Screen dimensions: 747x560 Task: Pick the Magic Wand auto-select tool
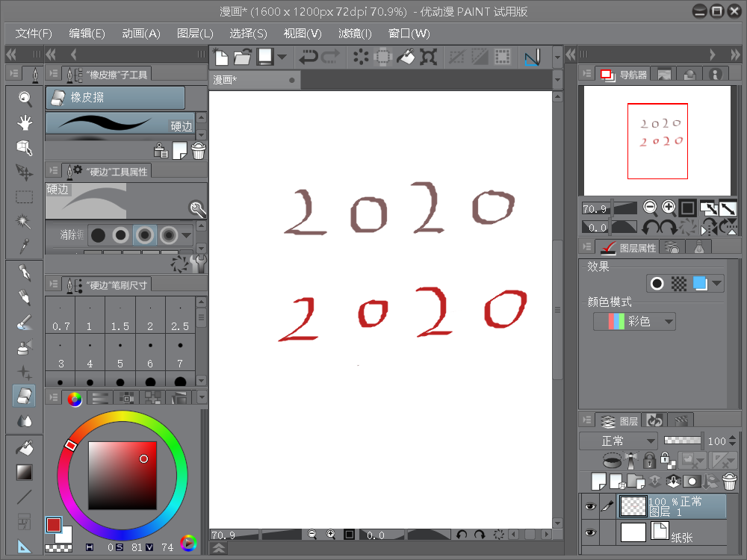click(25, 222)
